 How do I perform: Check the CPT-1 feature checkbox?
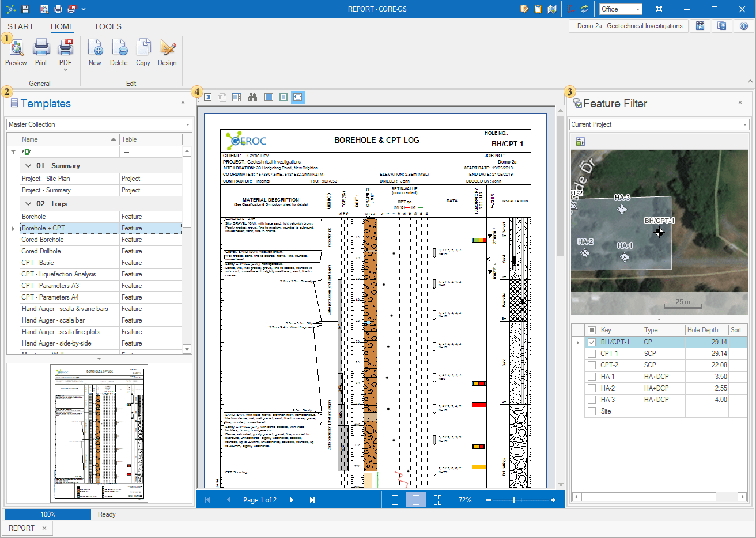[x=592, y=354]
